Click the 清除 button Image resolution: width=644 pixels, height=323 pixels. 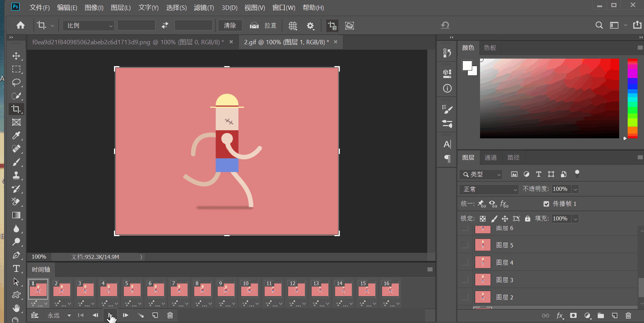230,26
